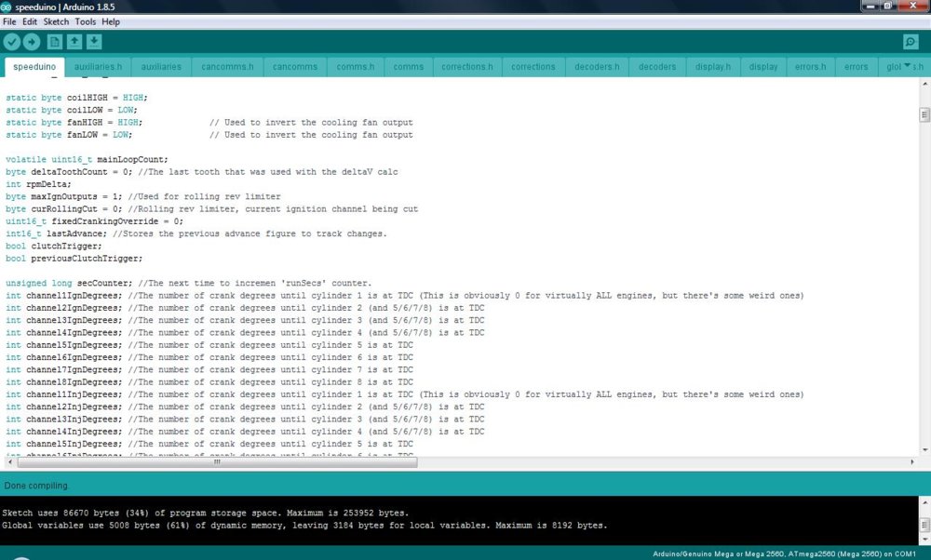Save the sketch with the Save icon
931x560 pixels.
pos(94,42)
